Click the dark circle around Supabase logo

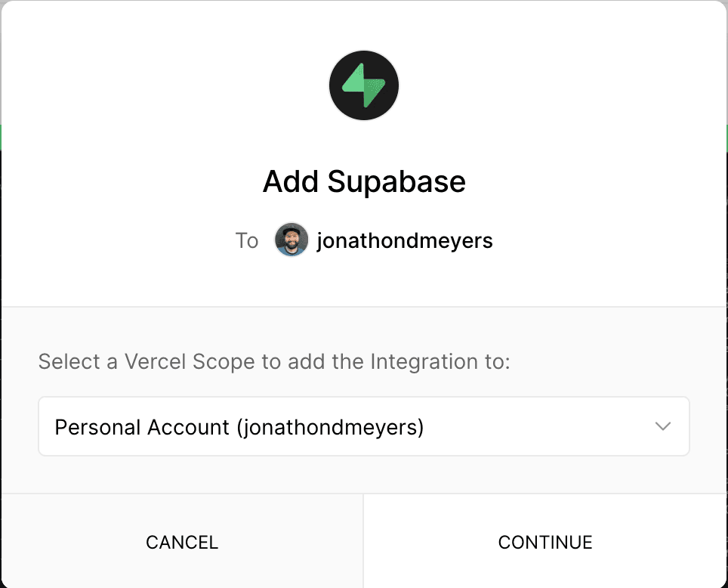[364, 85]
